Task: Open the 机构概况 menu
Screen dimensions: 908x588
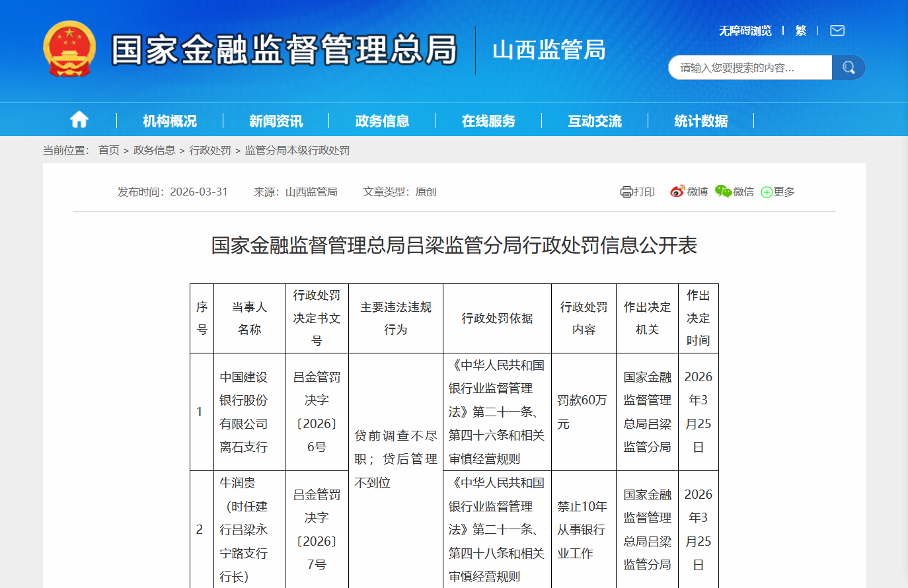Action: 170,121
